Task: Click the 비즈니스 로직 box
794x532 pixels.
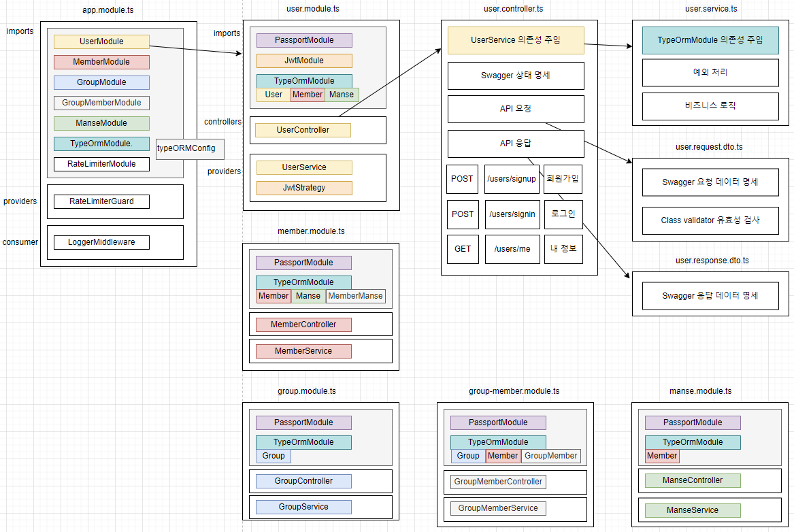Action: (x=710, y=106)
